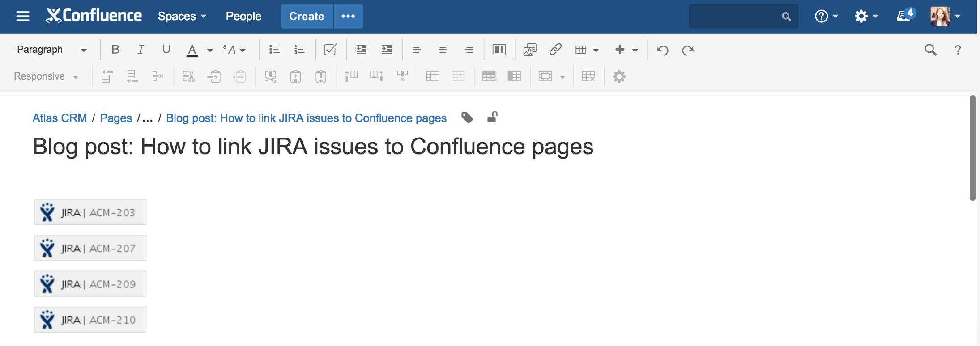Screen dimensions: 980x346
Task: Align text right
Action: tap(468, 50)
